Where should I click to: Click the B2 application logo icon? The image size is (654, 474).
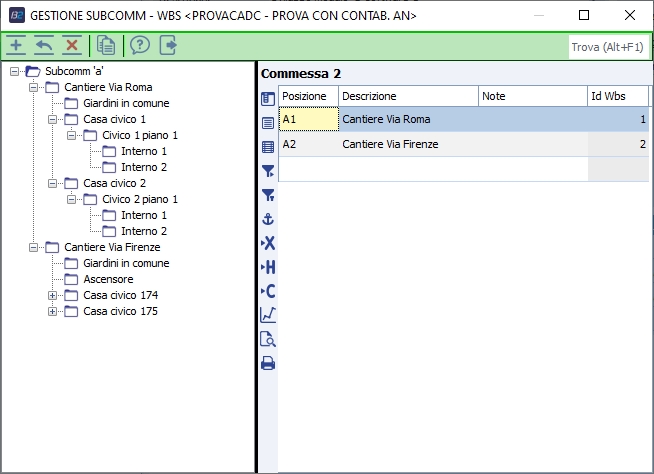[17, 15]
